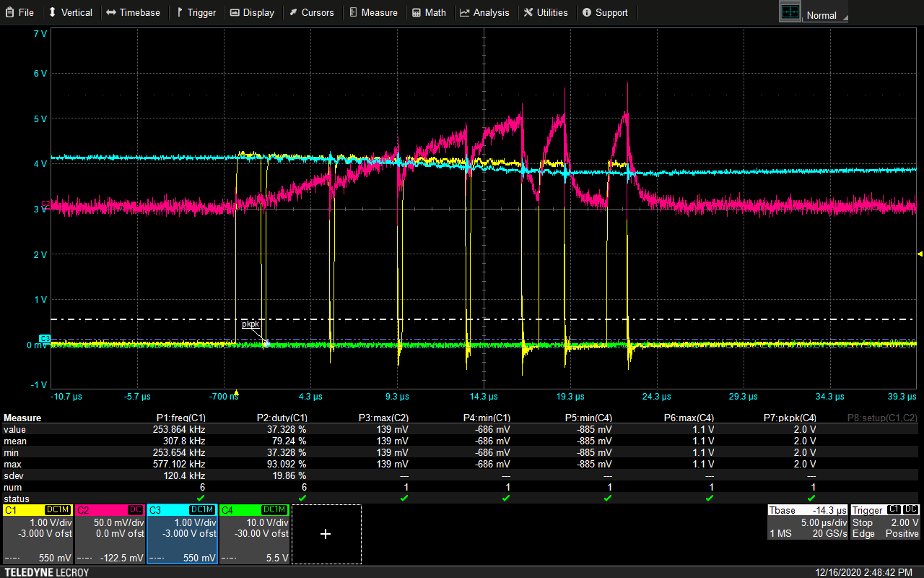Select the C1 yellow channel descriptor box
Viewport: 924px width, 578px height.
pyautogui.click(x=37, y=534)
